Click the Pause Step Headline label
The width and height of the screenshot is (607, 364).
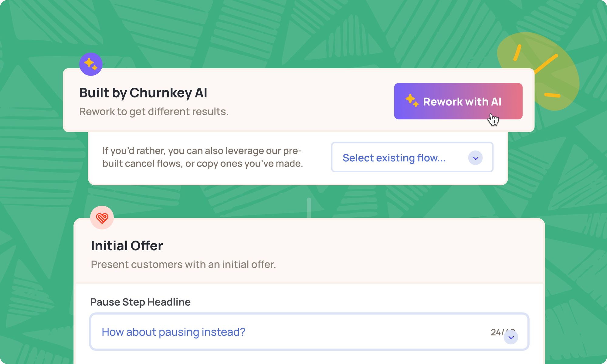[141, 302]
